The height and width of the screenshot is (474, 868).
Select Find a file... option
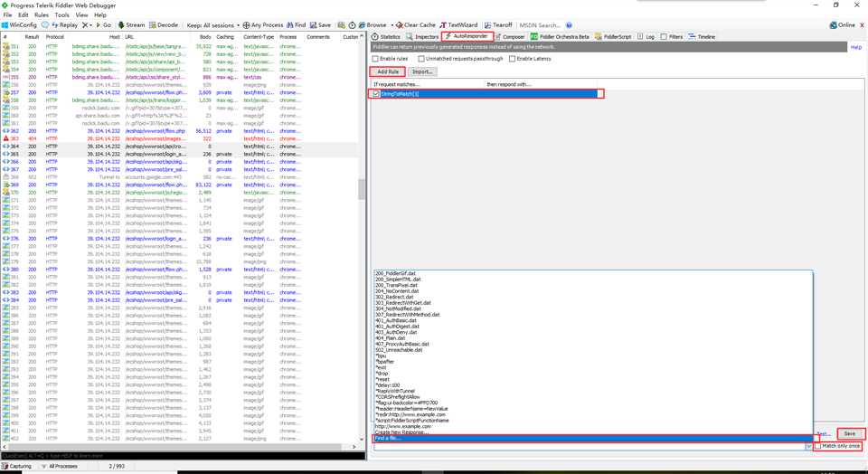[x=593, y=439]
